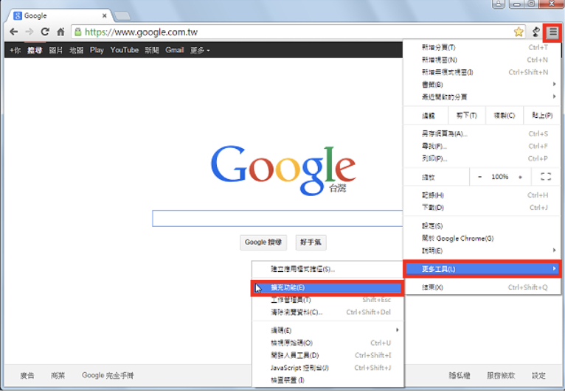Screen dimensions: 565x392
Task: Expand the 編碼(E) submenu
Action: (328, 330)
